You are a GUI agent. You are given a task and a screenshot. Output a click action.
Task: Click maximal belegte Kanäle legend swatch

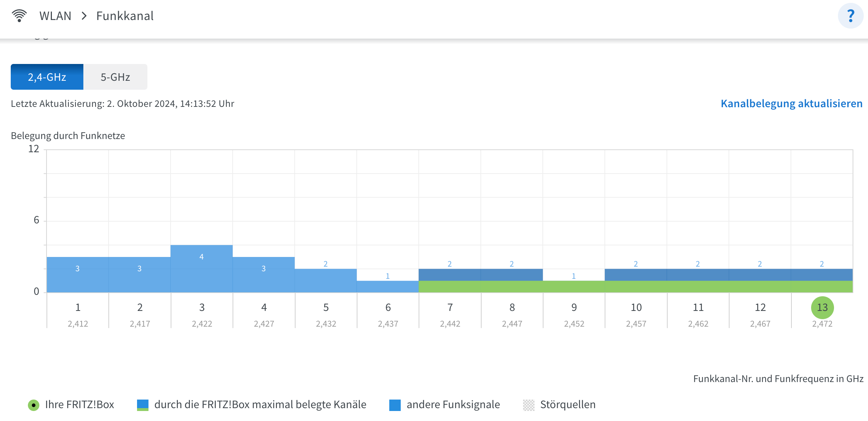(143, 405)
